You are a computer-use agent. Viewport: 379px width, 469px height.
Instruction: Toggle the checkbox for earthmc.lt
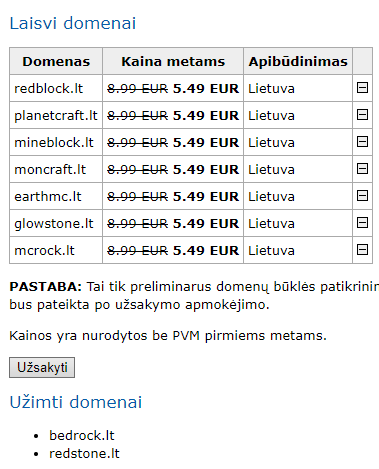pos(362,196)
